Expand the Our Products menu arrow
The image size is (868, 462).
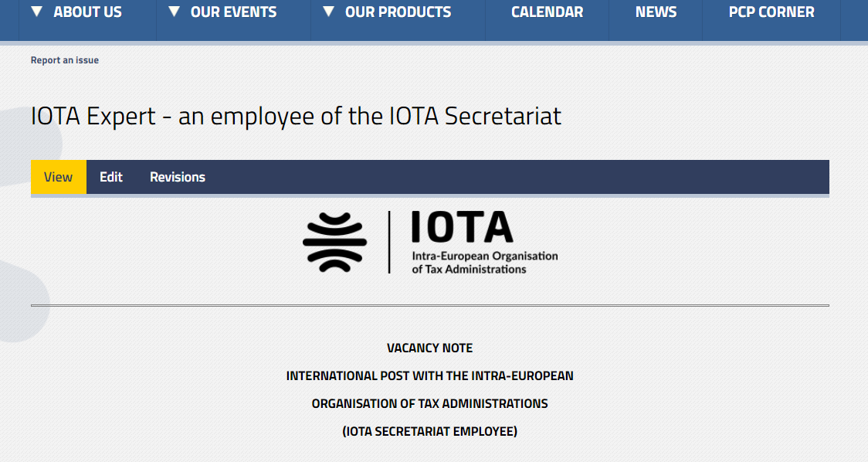click(329, 12)
